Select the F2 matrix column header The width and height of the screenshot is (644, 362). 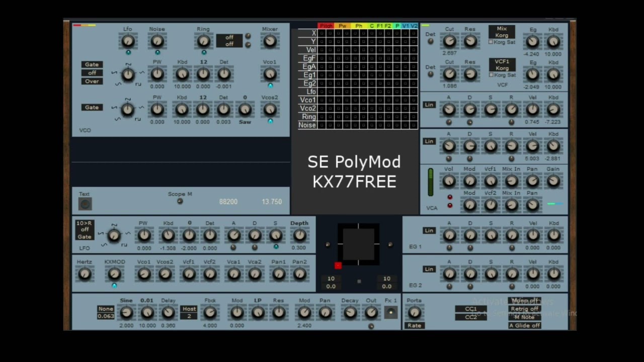click(x=388, y=26)
